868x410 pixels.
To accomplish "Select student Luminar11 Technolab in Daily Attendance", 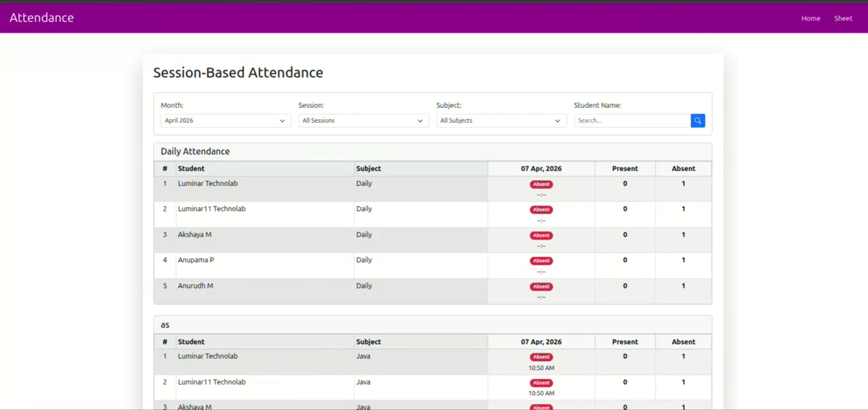I will coord(212,209).
